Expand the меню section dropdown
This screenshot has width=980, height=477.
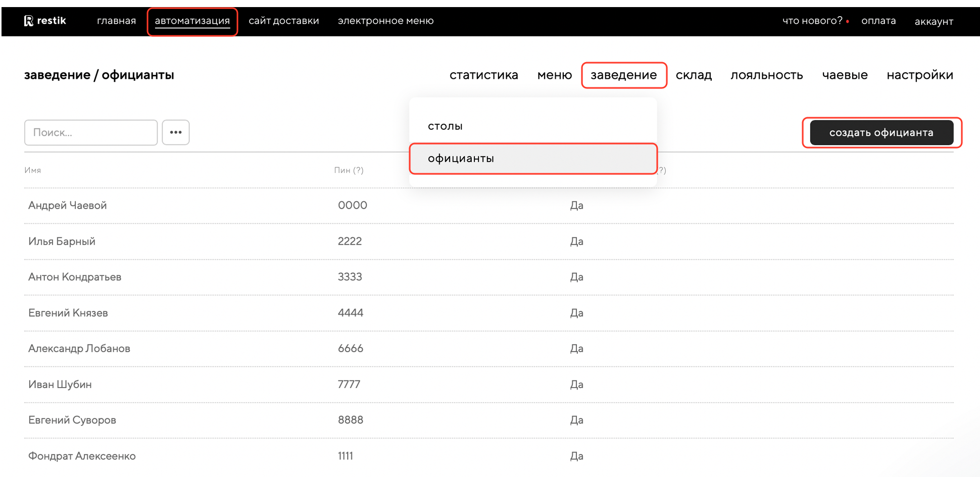click(554, 75)
